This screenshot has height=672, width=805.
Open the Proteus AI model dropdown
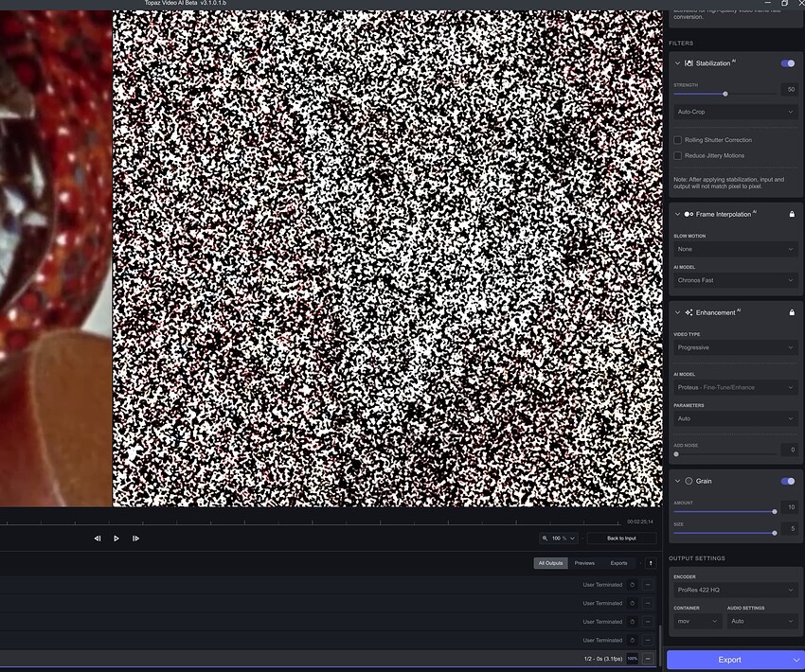(735, 388)
